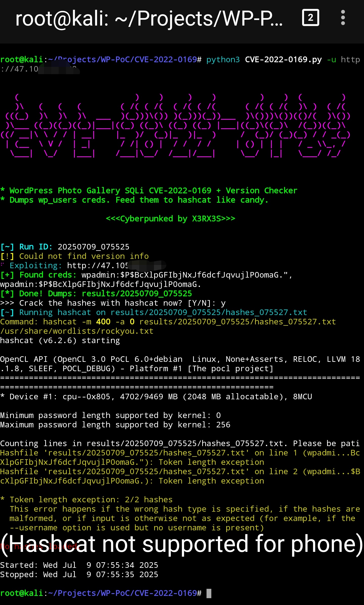Select the 'Command: hashcat -m 400 -a 0' line
Screen dimensions: 364x605
(168, 322)
